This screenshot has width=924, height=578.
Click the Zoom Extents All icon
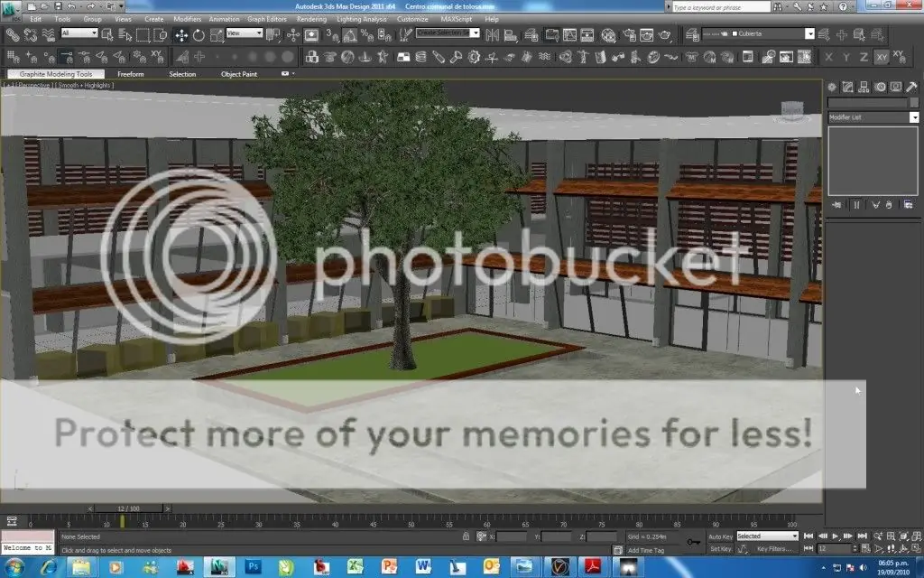917,536
